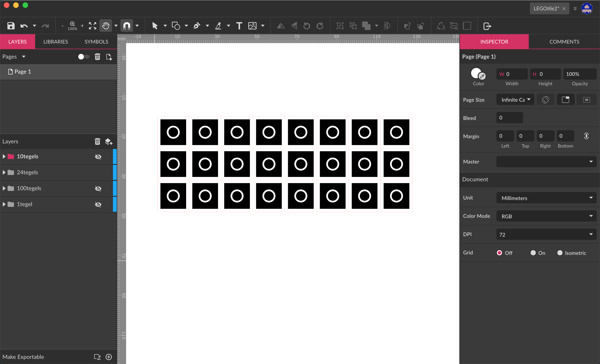600x364 pixels.
Task: Select Page 1 in pages list
Action: (23, 71)
